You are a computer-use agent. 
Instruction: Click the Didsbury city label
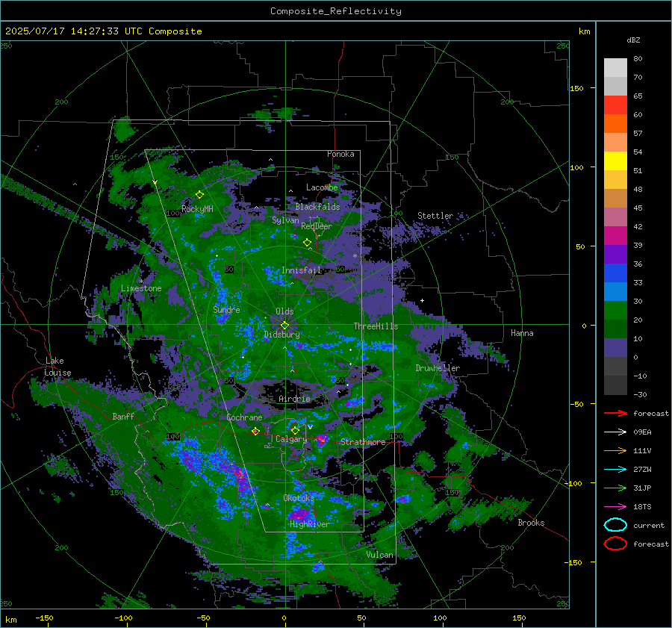click(281, 335)
